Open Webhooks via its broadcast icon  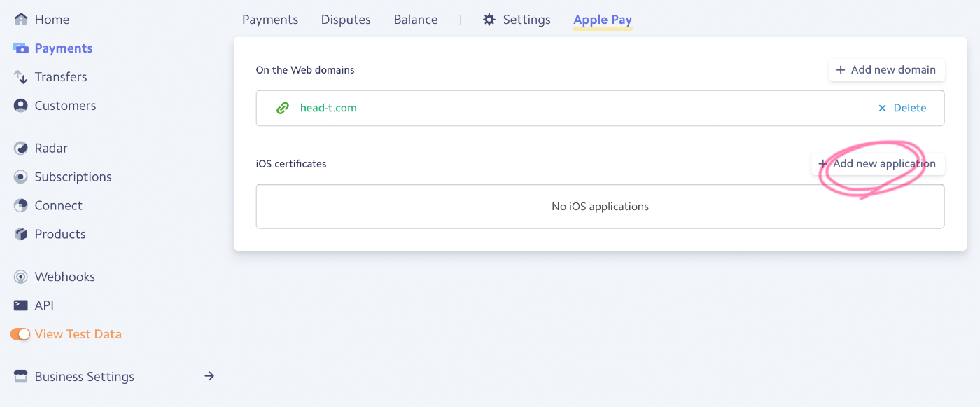coord(21,277)
